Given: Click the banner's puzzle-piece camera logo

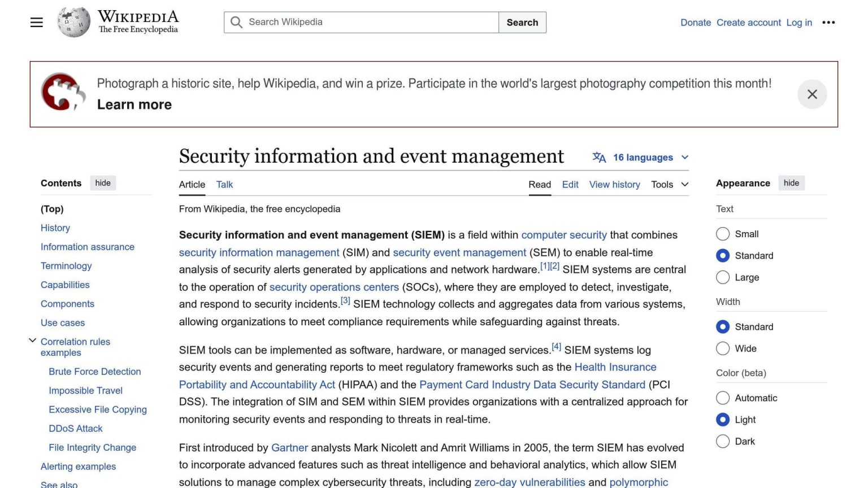Looking at the screenshot, I should click(63, 92).
